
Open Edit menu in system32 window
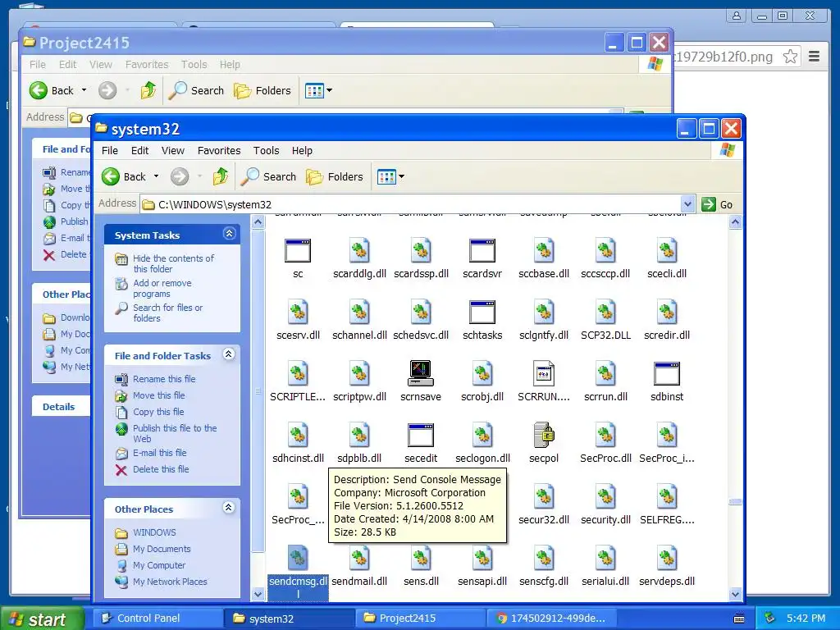click(x=139, y=151)
